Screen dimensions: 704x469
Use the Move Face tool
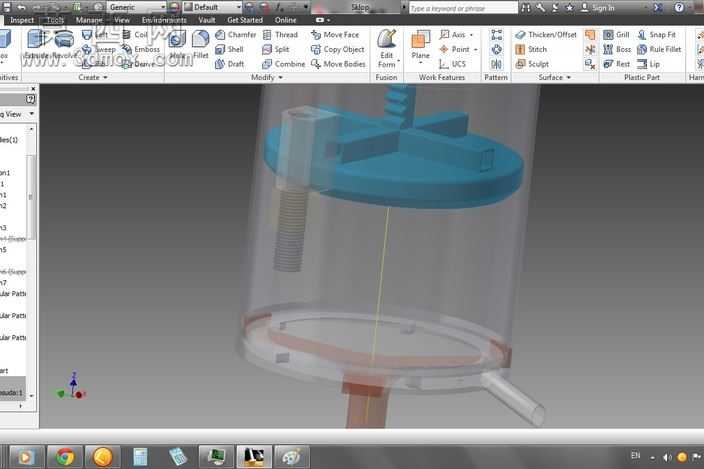(x=335, y=35)
